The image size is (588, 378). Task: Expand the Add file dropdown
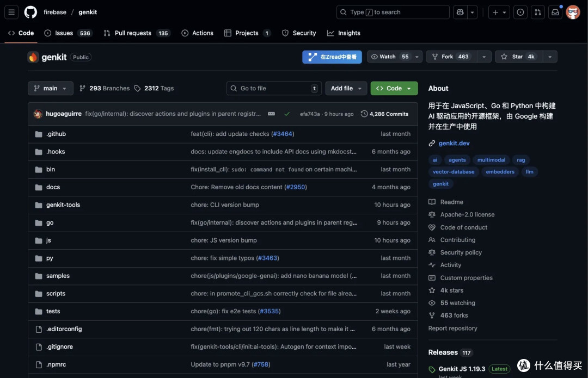click(x=346, y=89)
